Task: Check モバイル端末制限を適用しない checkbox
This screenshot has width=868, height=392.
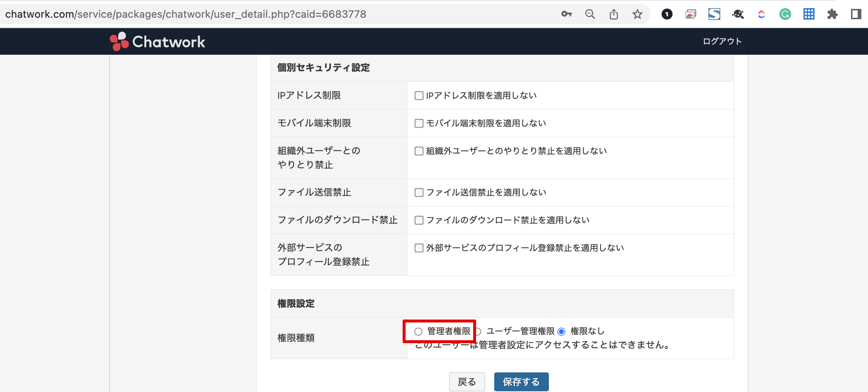Action: [419, 124]
